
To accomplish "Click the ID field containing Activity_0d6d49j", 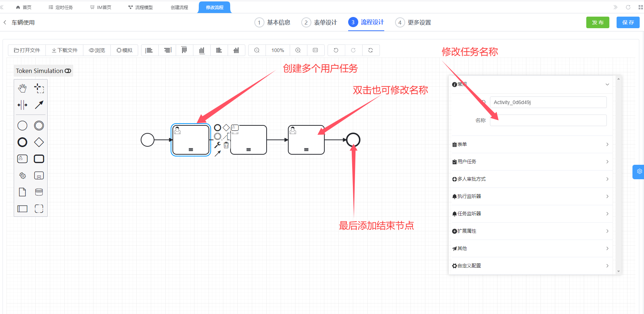I will pos(548,102).
